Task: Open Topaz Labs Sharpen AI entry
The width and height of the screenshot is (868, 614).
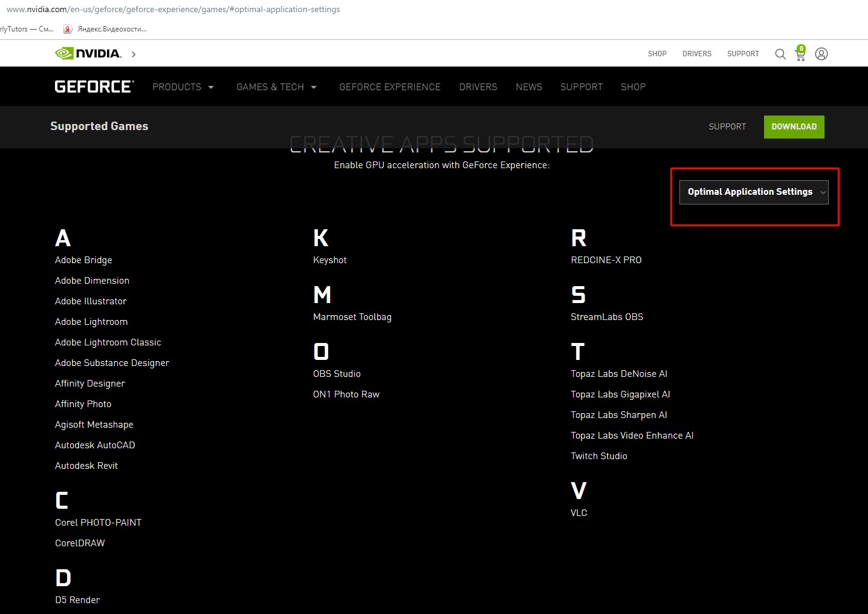Action: [619, 415]
